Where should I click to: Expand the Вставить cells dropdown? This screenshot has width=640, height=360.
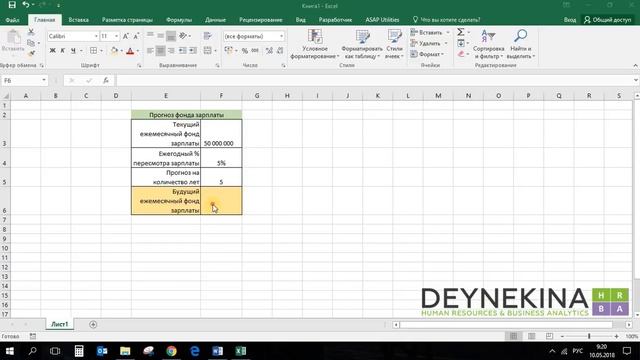point(448,32)
